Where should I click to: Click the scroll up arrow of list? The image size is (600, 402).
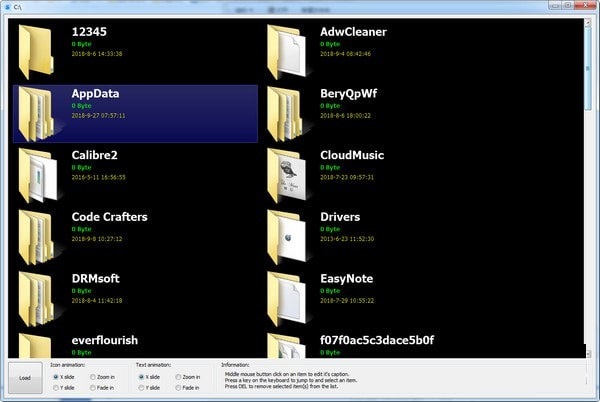coord(588,23)
